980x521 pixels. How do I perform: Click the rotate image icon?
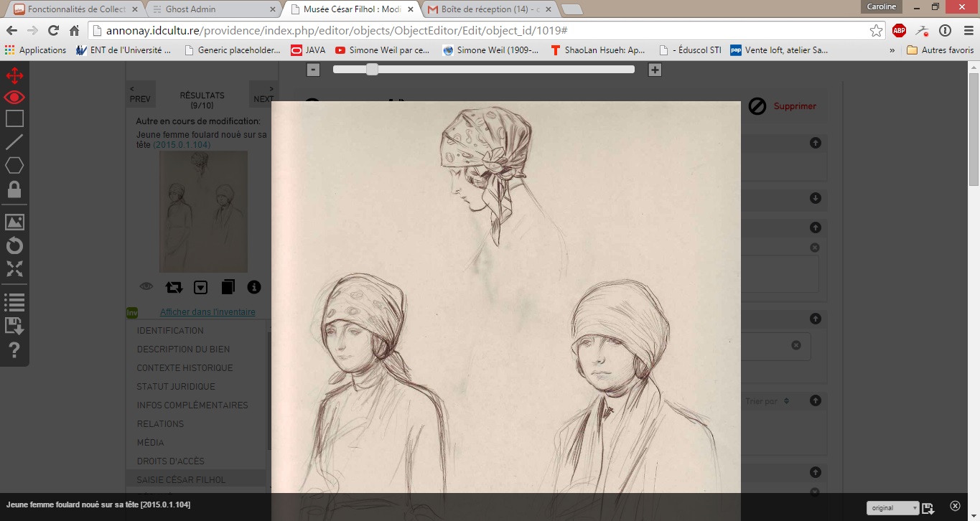coord(14,246)
